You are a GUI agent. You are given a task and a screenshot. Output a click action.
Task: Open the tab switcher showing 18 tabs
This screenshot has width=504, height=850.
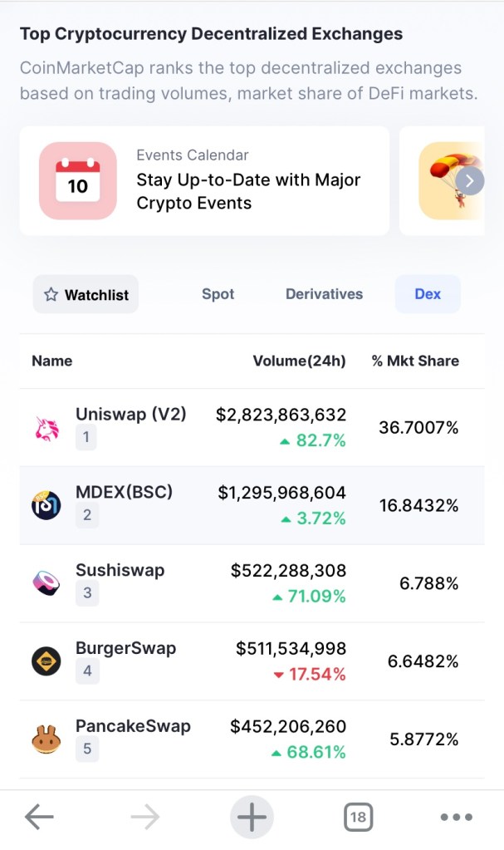(358, 818)
